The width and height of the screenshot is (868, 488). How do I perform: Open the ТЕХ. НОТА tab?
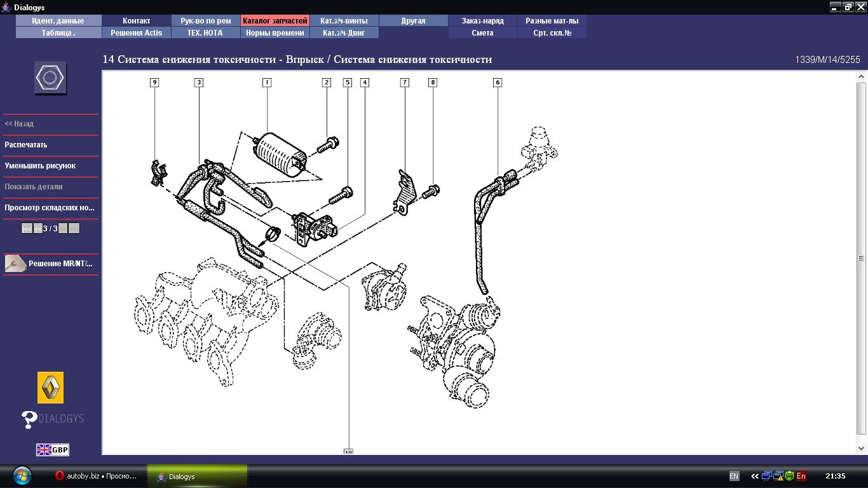click(x=206, y=33)
